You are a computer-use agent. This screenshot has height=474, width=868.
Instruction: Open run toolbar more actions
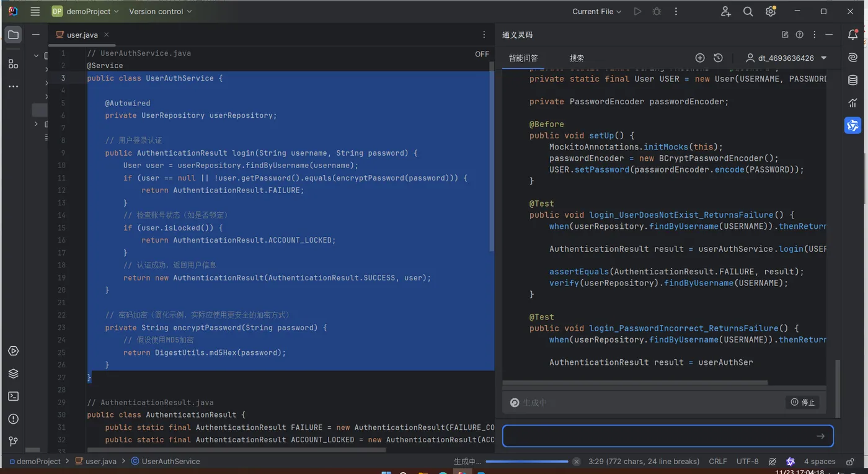coord(676,11)
